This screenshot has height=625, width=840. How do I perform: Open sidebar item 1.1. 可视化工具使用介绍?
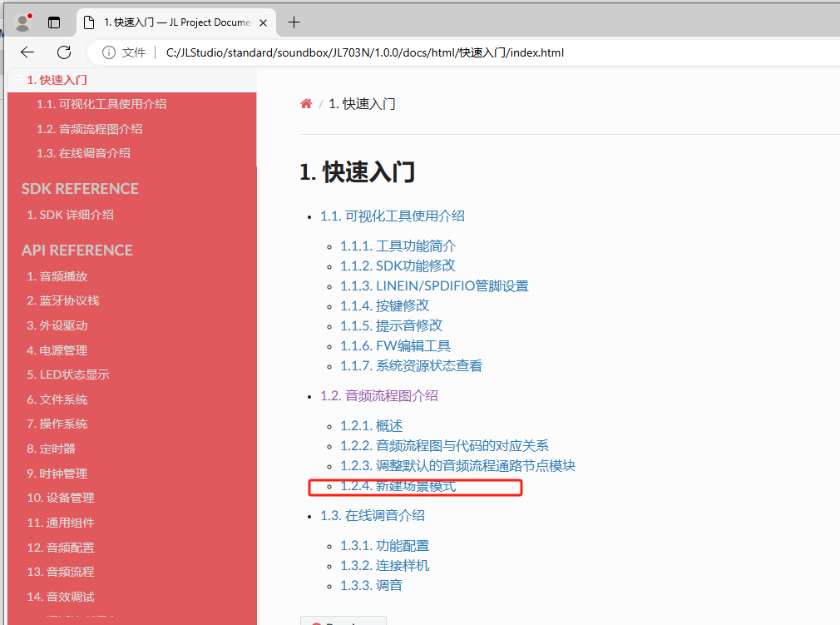pos(101,104)
